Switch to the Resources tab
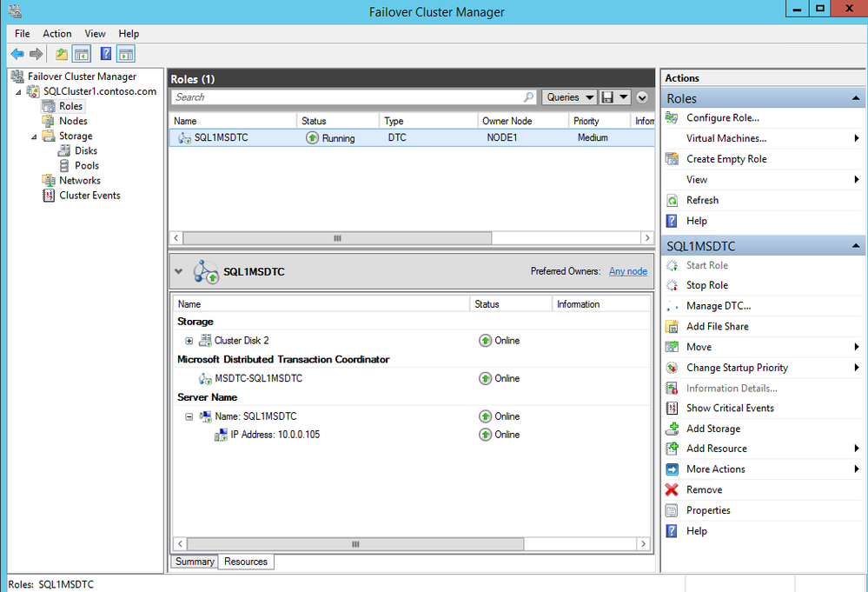This screenshot has width=868, height=592. coord(246,562)
